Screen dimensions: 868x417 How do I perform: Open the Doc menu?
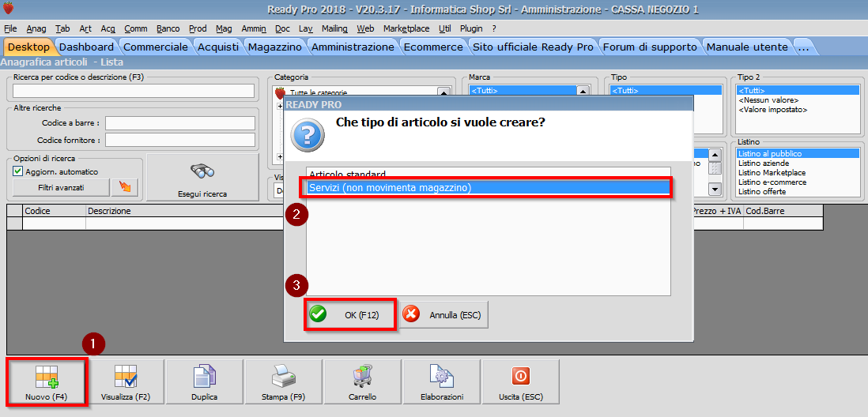pos(282,28)
